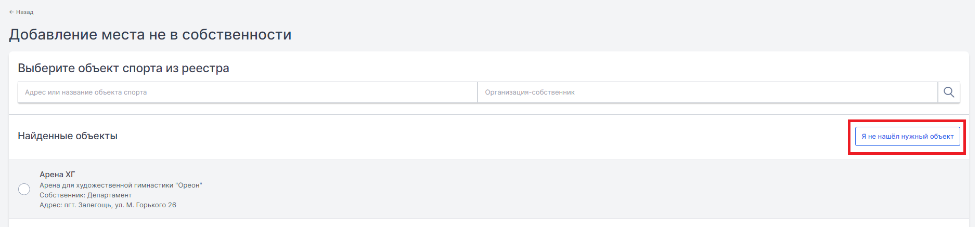The image size is (980, 227).
Task: Click the word 'Адрес:' in the result entry
Action: [50, 205]
